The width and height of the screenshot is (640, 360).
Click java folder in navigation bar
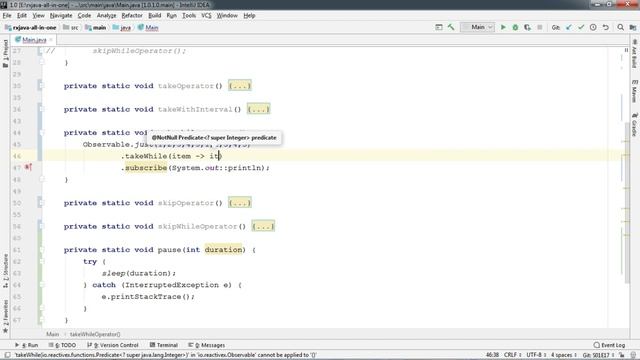coord(122,27)
